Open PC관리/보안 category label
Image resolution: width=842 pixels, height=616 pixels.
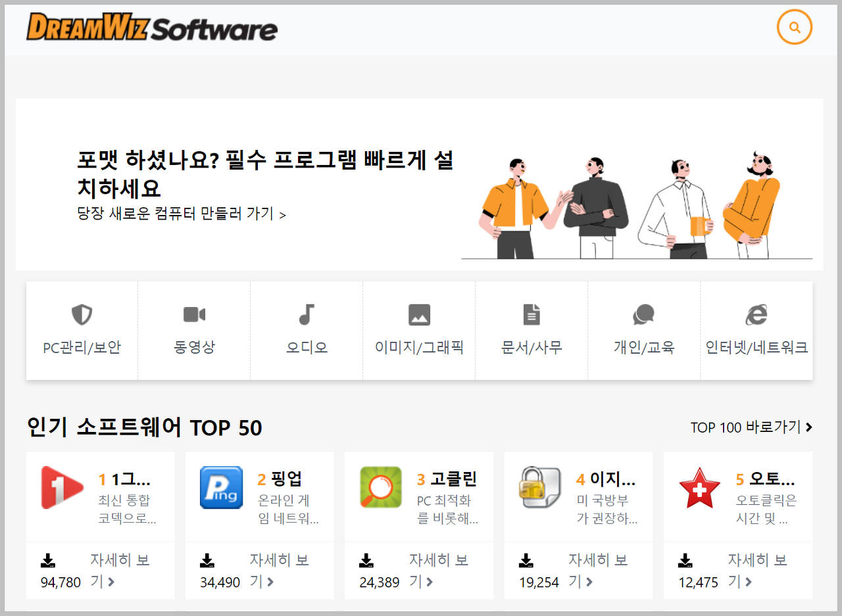tap(82, 348)
